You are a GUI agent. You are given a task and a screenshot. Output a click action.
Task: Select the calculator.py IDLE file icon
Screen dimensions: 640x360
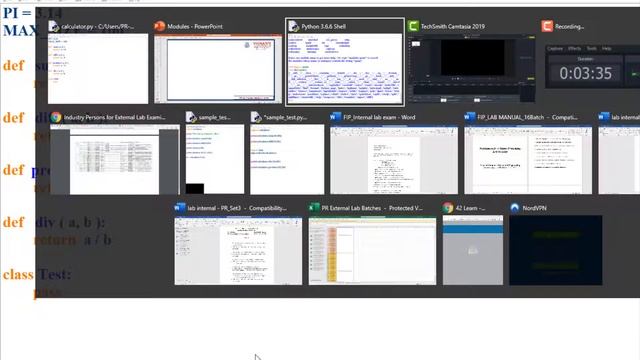tap(54, 27)
